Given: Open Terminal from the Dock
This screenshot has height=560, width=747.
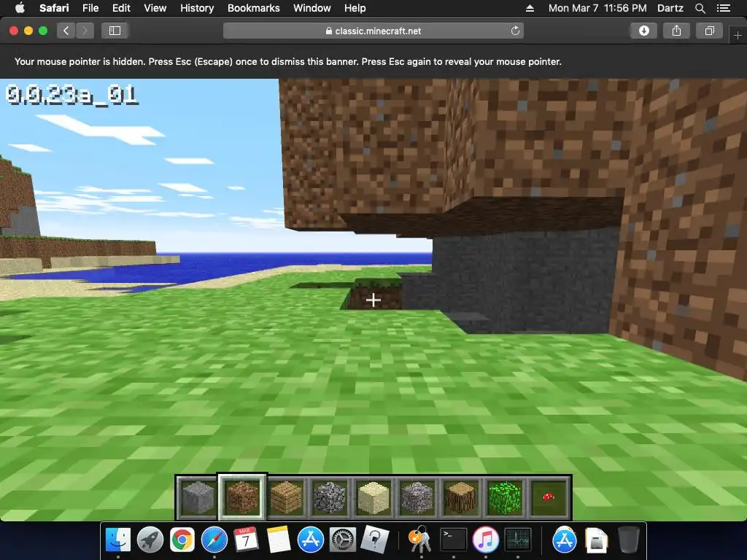Looking at the screenshot, I should pos(453,540).
